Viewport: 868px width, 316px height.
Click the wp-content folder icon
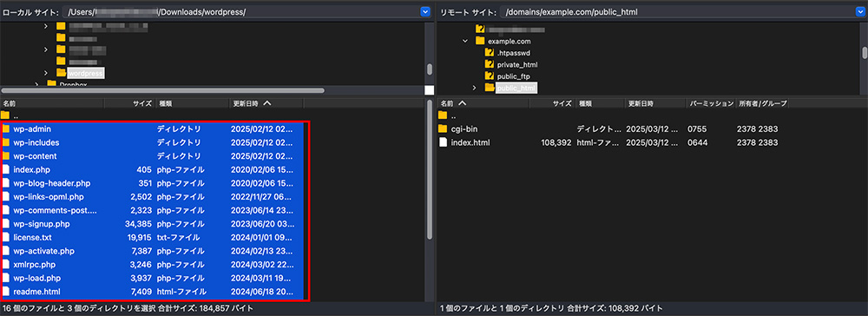(6, 156)
